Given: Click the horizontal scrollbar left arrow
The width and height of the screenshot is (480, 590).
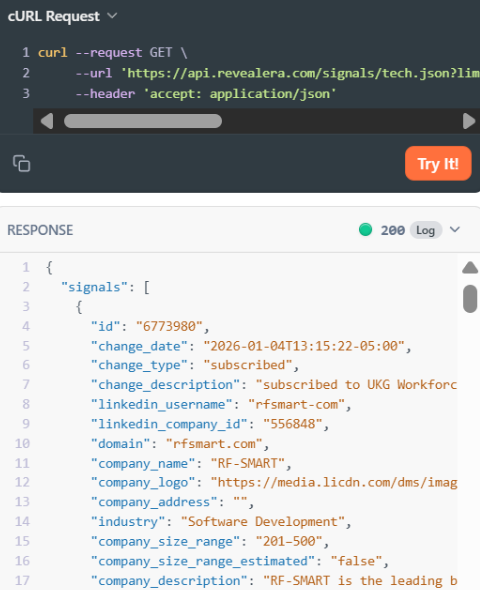Looking at the screenshot, I should coord(47,121).
